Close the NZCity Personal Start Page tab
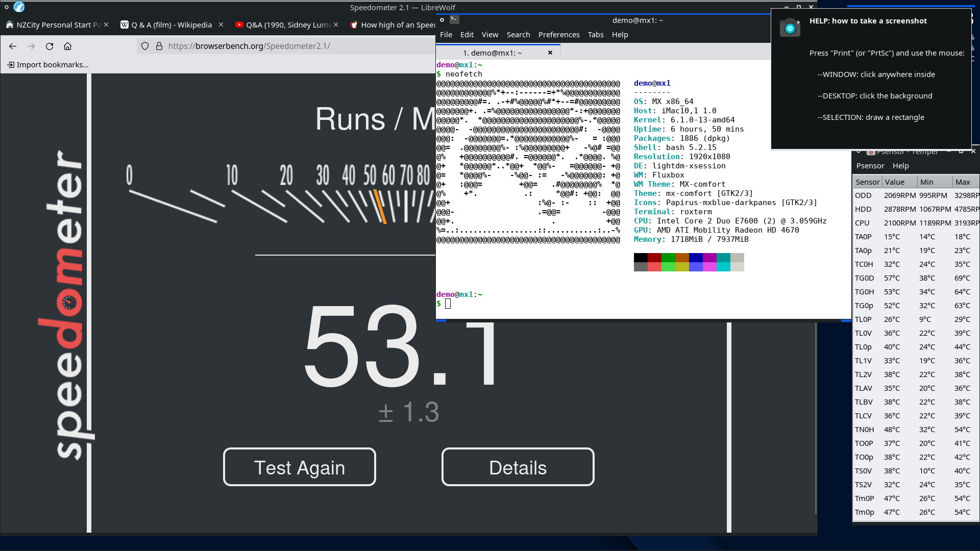 point(106,24)
